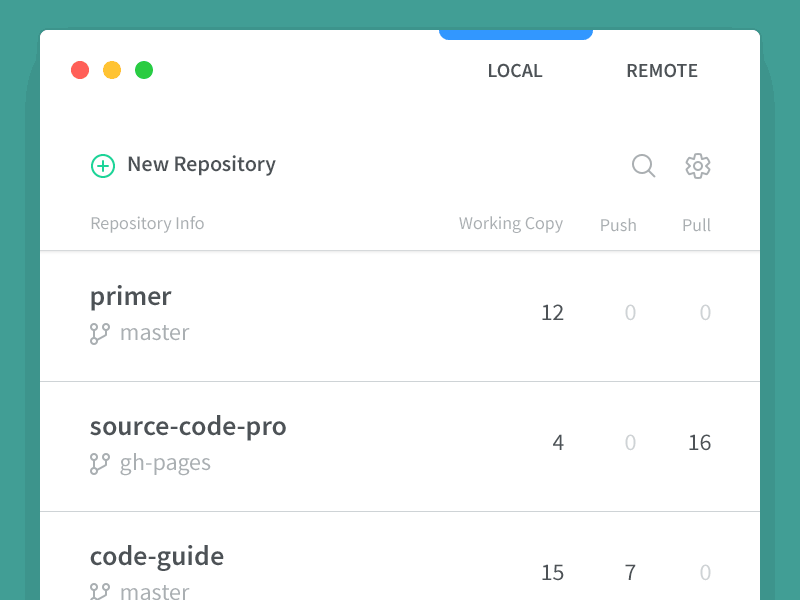Open the search magnifier icon
Screen dimensions: 800x600
point(643,166)
